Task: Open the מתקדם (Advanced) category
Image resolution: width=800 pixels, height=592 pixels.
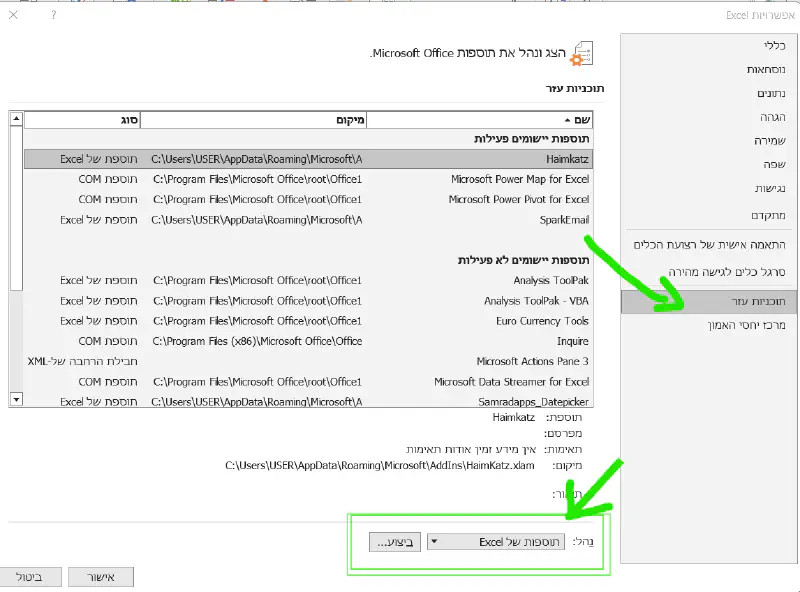Action: tap(768, 215)
